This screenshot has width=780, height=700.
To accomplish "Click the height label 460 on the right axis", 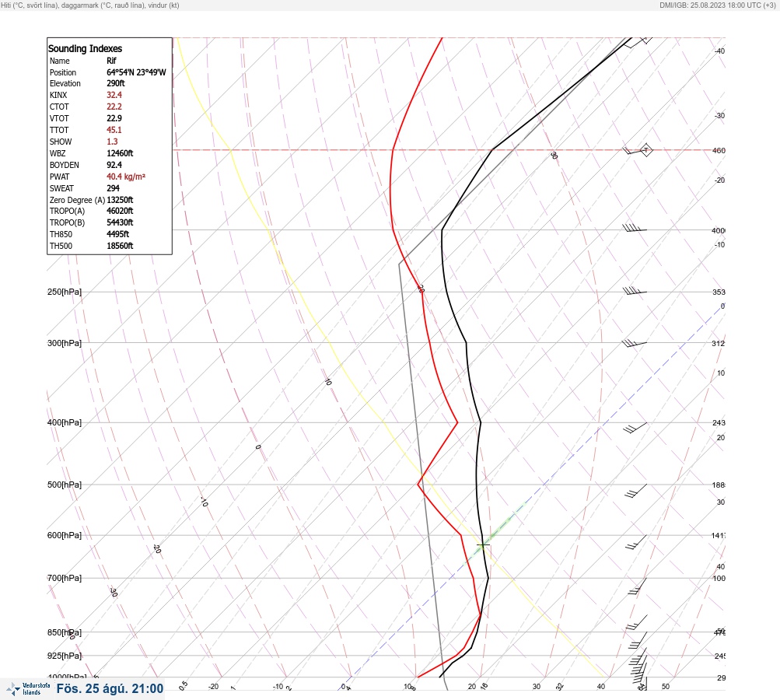I will (719, 151).
